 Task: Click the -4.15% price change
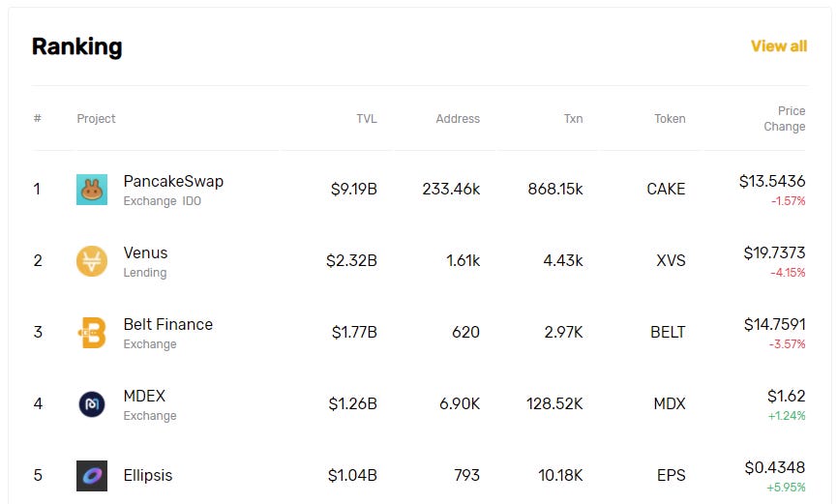point(788,273)
